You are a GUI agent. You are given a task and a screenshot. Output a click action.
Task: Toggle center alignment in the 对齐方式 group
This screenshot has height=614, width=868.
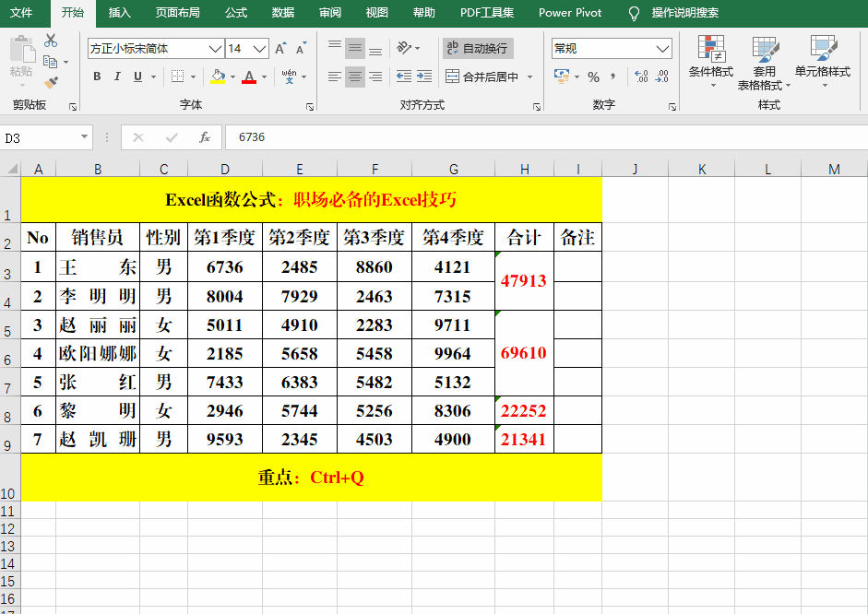coord(355,77)
